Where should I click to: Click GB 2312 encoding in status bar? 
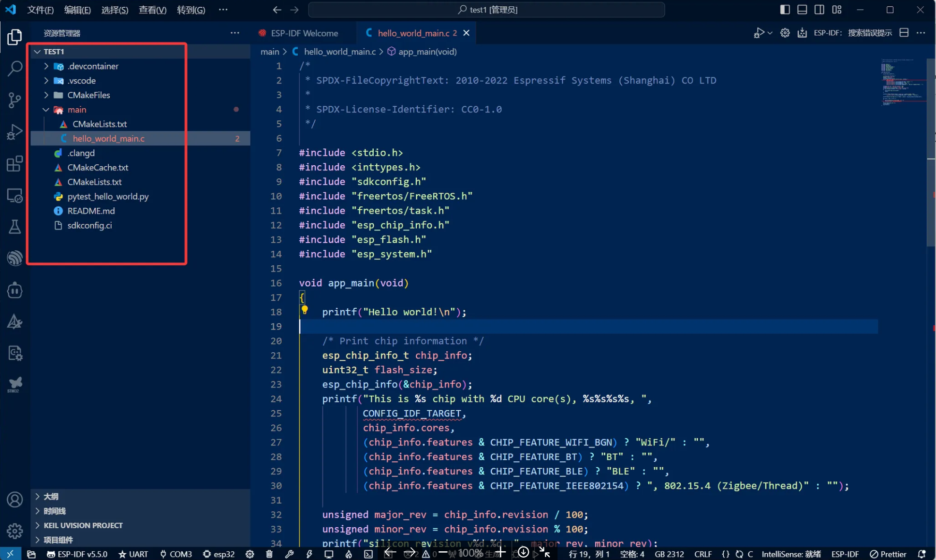pos(669,554)
